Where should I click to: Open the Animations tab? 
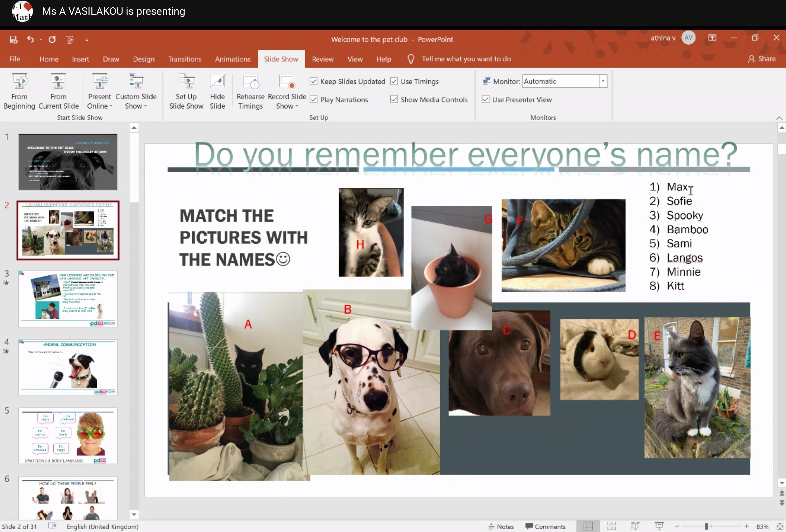(x=233, y=59)
